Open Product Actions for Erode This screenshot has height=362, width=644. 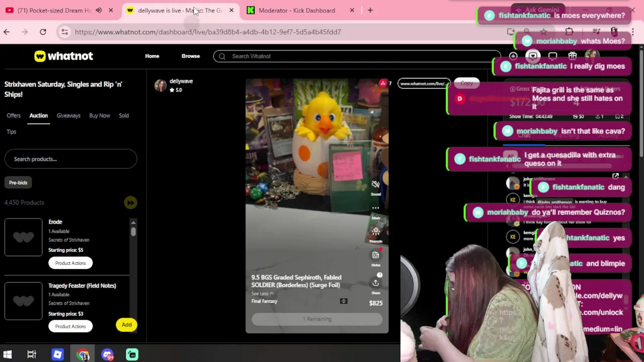(70, 263)
